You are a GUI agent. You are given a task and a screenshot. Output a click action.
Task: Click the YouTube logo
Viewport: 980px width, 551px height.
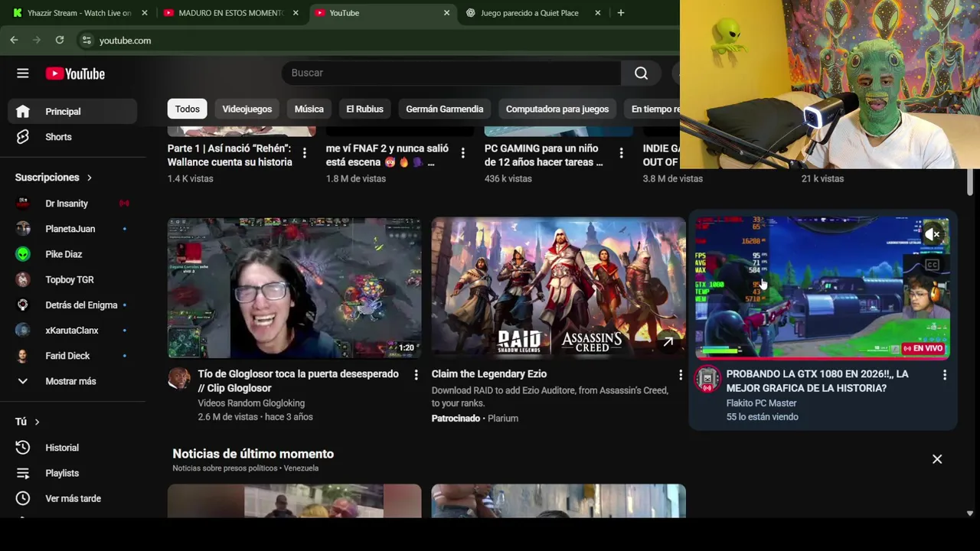click(75, 73)
